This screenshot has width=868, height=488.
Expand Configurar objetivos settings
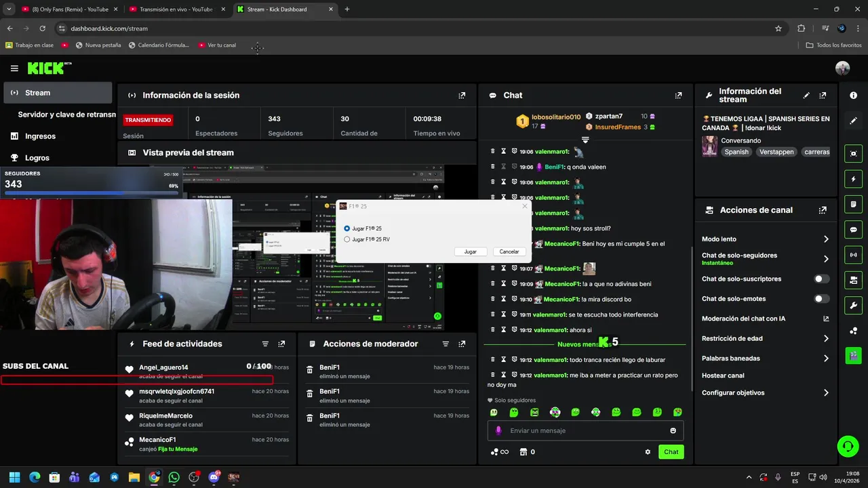click(x=826, y=393)
